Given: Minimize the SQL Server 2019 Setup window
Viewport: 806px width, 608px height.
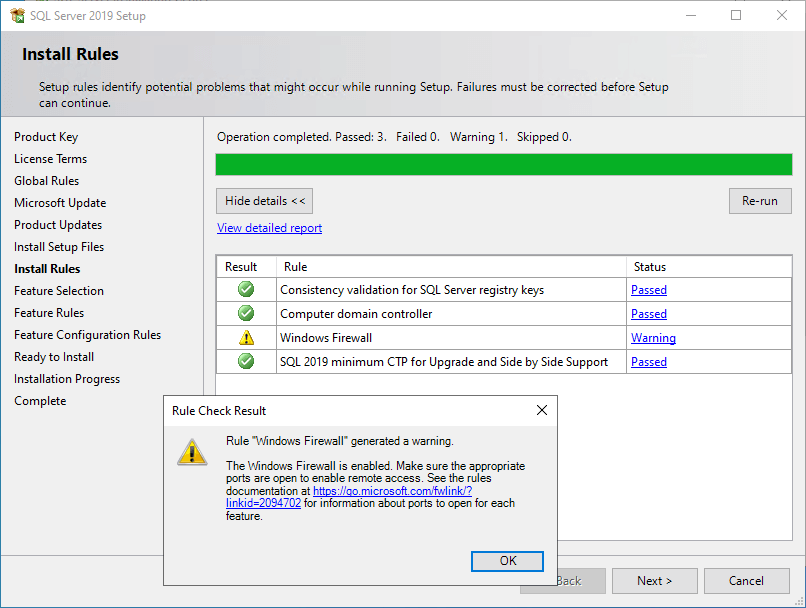Looking at the screenshot, I should 691,15.
